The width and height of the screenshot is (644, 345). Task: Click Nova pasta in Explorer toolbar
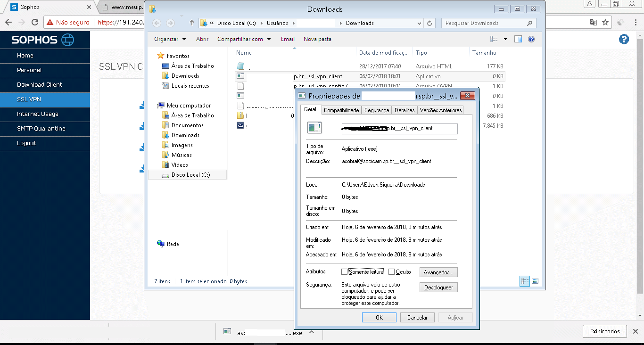click(317, 39)
